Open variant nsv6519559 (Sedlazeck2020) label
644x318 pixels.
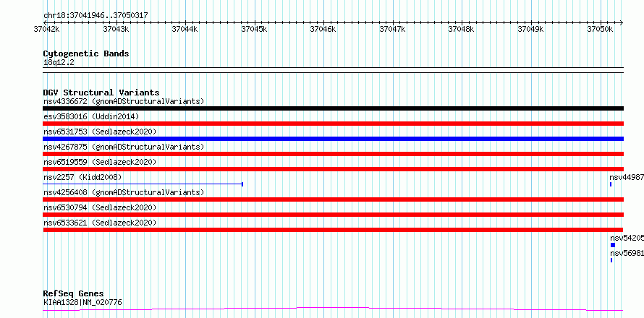click(x=100, y=162)
